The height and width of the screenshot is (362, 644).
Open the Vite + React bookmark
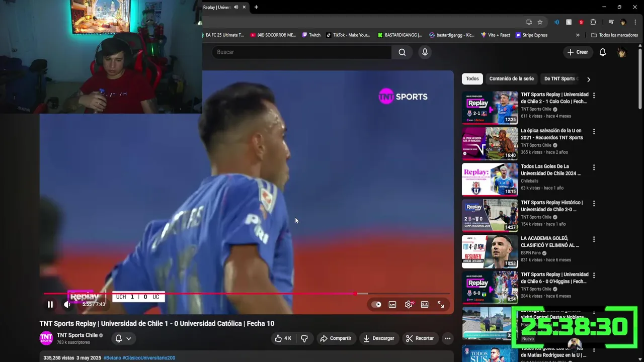tap(496, 35)
